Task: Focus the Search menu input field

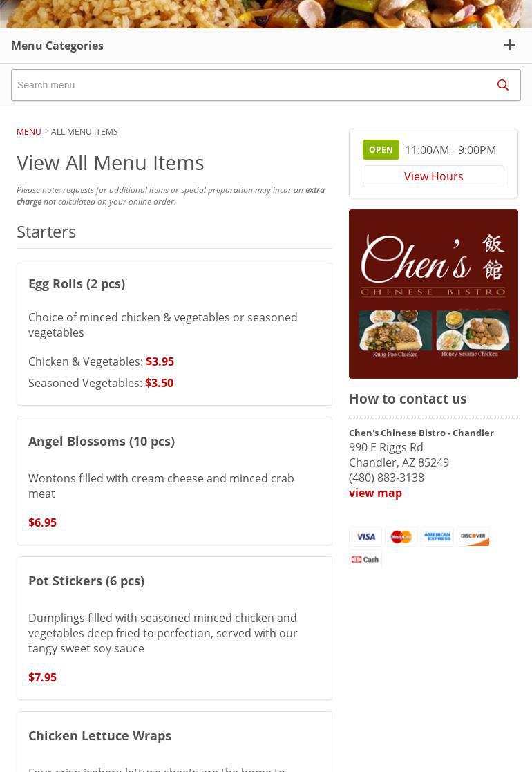Action: (249, 85)
